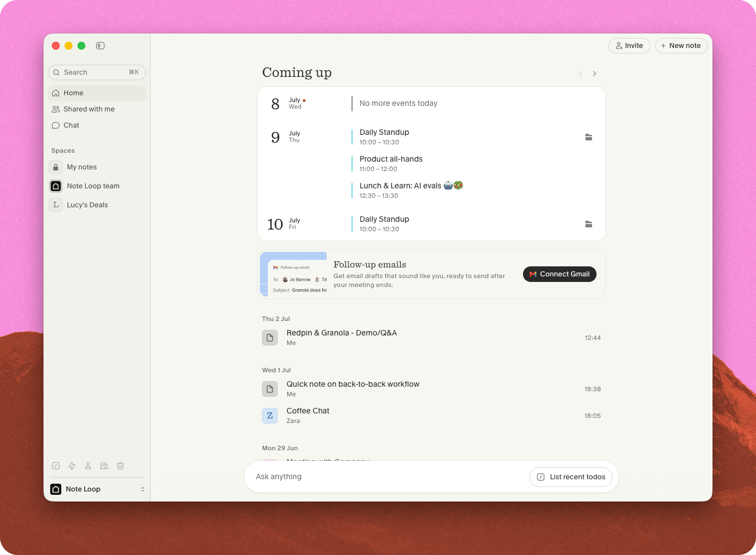Open the person icon in sidebar footer
This screenshot has width=756, height=555.
coord(88,466)
